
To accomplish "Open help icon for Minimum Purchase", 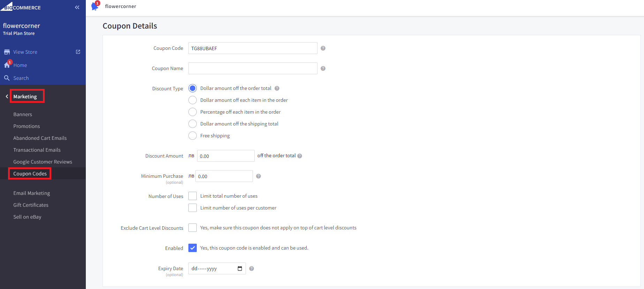I will pyautogui.click(x=259, y=176).
